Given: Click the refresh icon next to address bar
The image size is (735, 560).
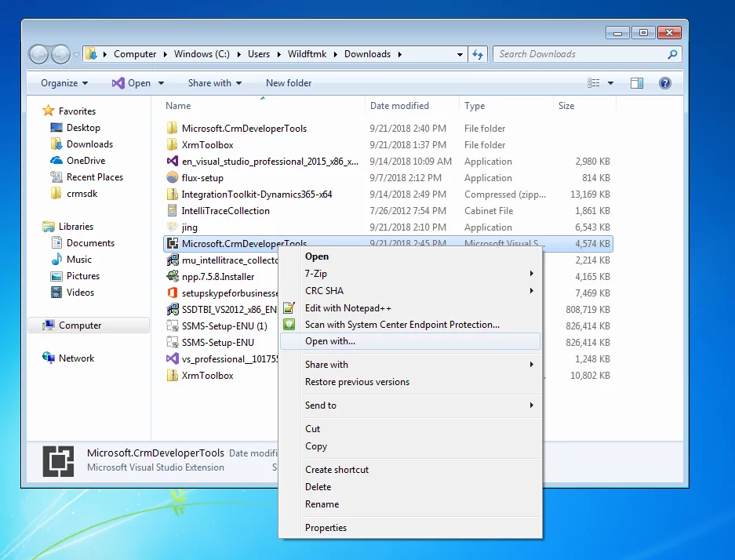Looking at the screenshot, I should (478, 54).
